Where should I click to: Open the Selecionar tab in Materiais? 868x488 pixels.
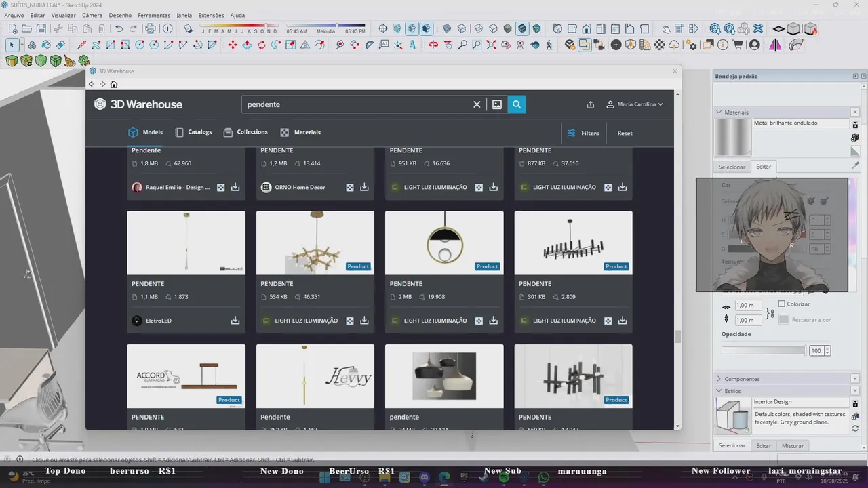coord(732,167)
